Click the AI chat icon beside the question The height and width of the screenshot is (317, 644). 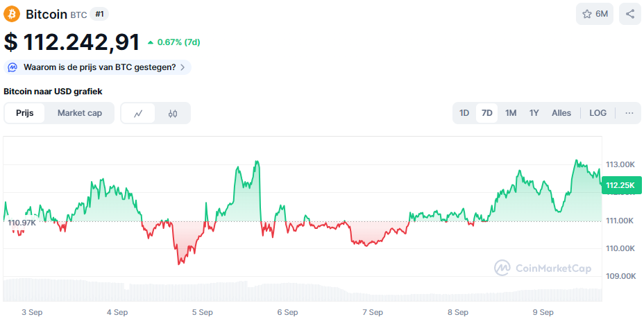(x=12, y=67)
